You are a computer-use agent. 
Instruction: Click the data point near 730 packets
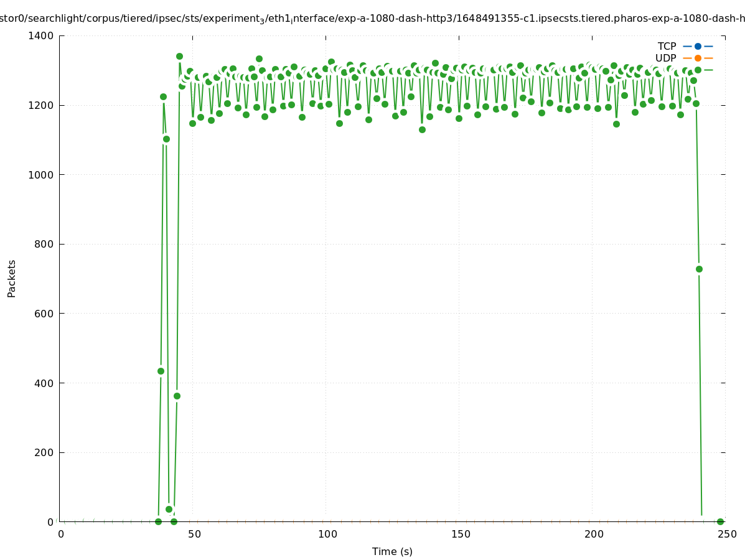tap(699, 269)
